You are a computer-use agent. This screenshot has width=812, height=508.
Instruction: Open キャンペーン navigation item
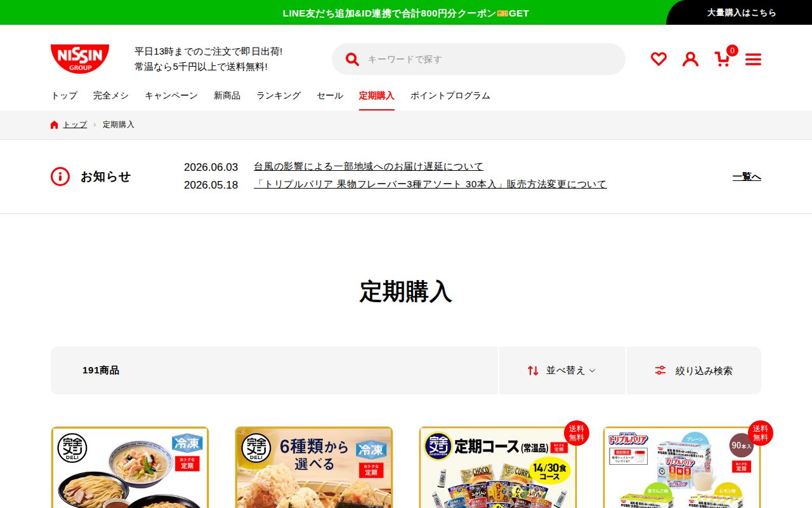click(171, 96)
